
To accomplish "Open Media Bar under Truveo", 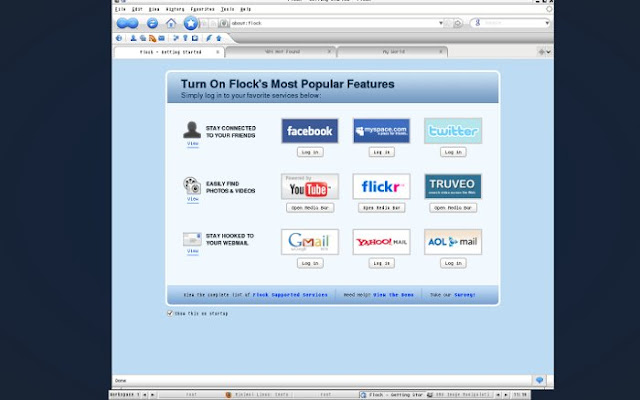I will [x=453, y=208].
